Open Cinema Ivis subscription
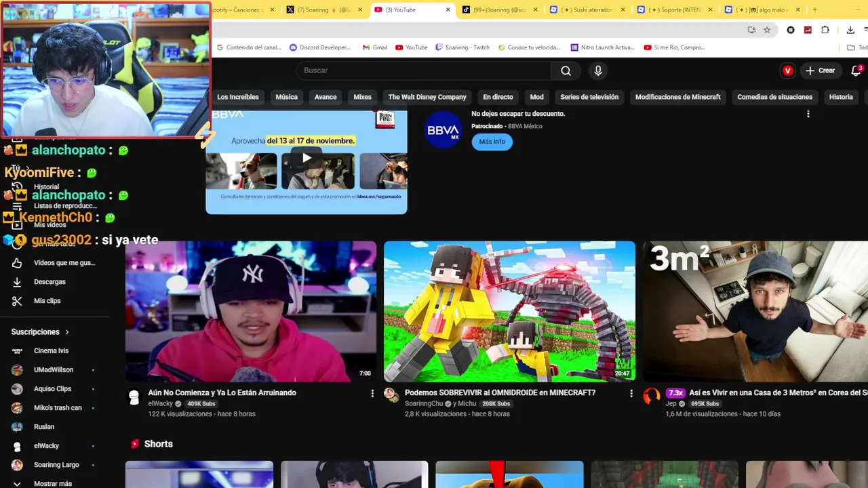The height and width of the screenshot is (488, 868). pos(51,351)
